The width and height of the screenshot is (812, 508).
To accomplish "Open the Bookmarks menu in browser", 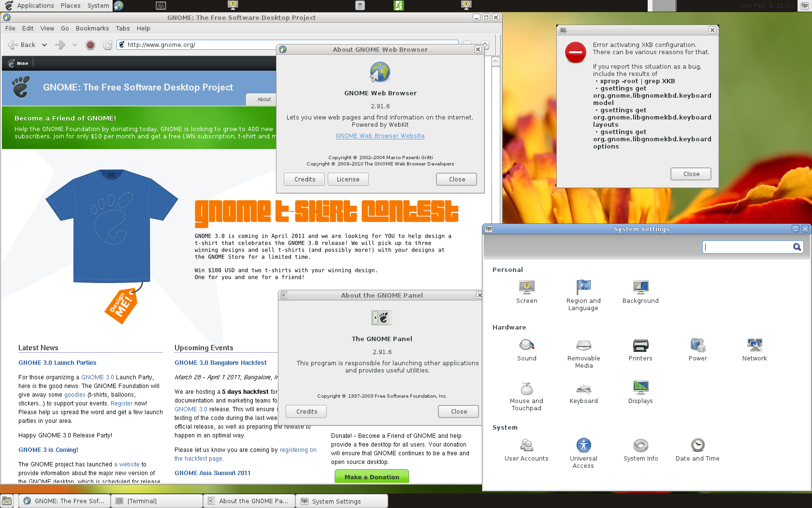I will 92,29.
